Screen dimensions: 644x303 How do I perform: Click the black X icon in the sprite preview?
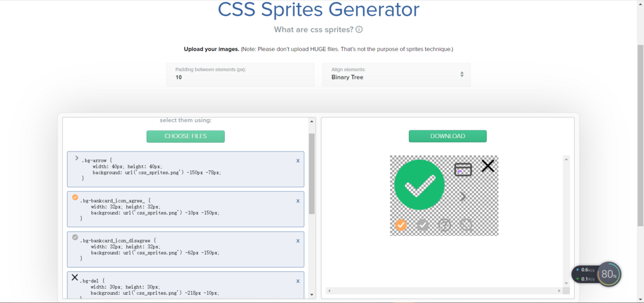coord(487,166)
